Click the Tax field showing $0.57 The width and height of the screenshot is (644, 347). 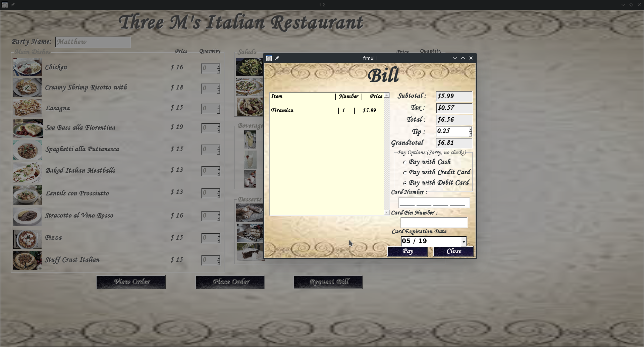[454, 108]
